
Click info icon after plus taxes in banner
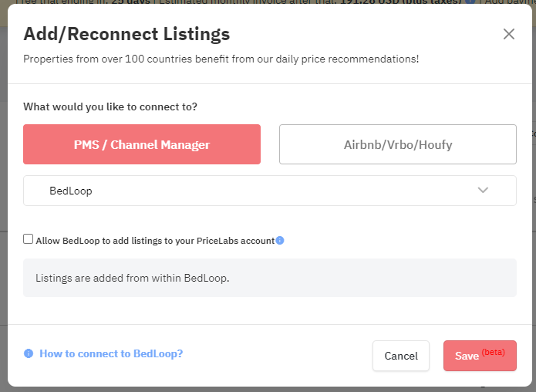point(470,2)
